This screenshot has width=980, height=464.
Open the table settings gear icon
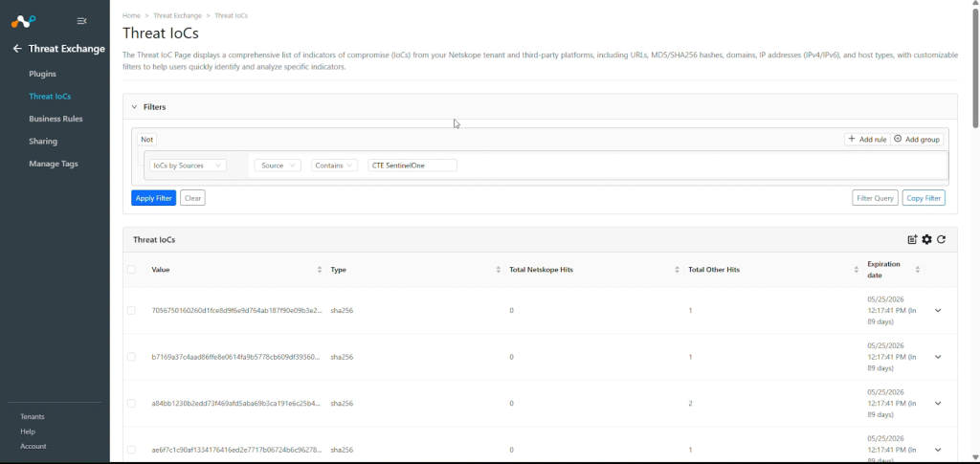[x=926, y=239]
